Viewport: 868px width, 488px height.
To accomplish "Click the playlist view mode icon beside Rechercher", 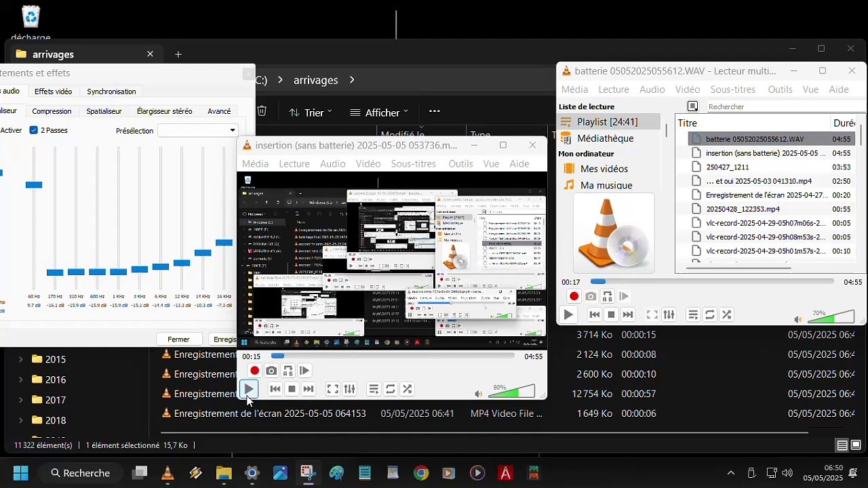I will [692, 106].
